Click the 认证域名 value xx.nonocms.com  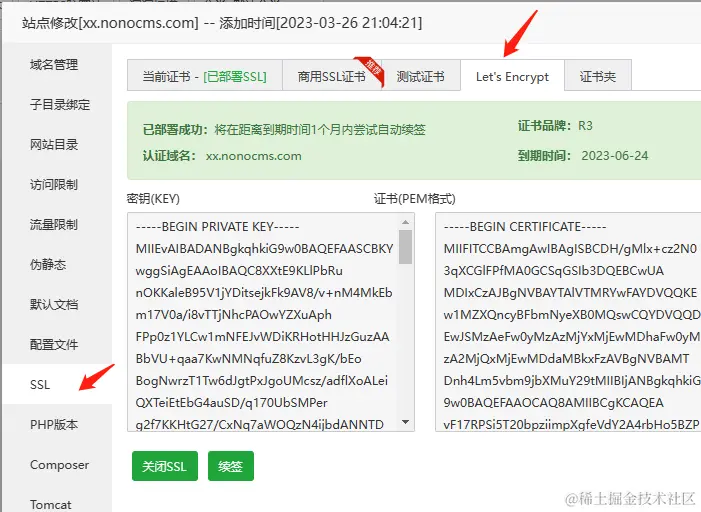click(253, 156)
